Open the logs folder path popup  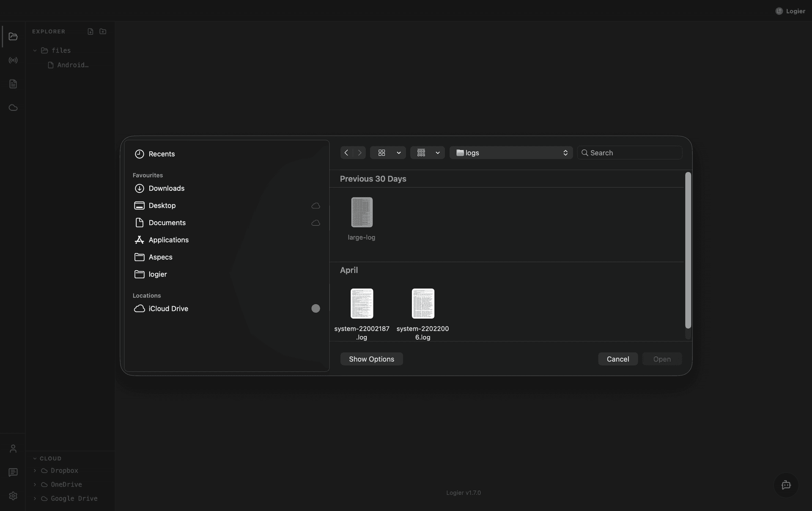(x=511, y=153)
